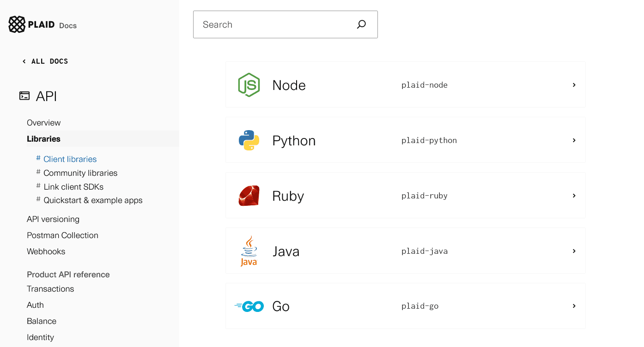Viewport: 644px width, 347px height.
Task: Open the Quickstart & example apps section
Action: (x=92, y=200)
